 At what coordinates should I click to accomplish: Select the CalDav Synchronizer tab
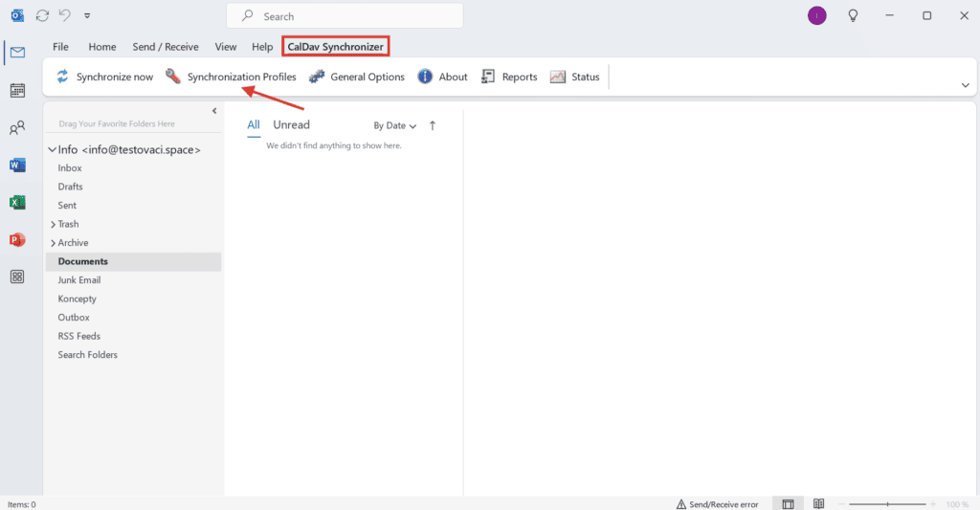[x=336, y=47]
